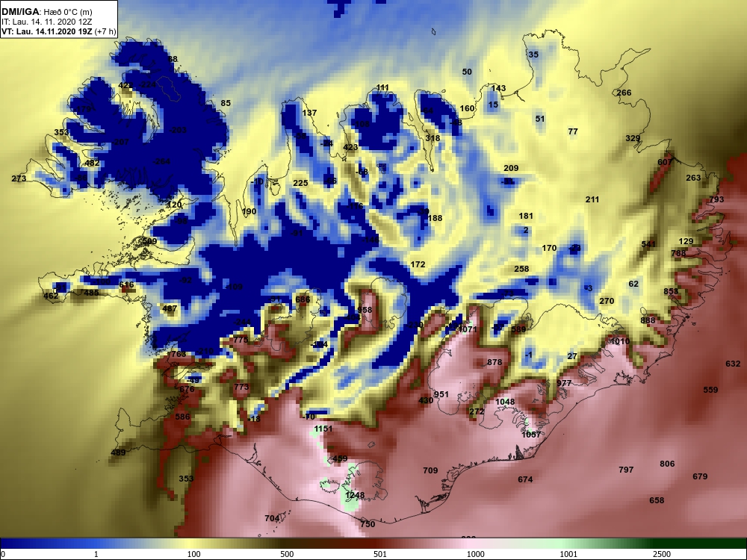Viewport: 747px width, 560px height.
Task: Click the map value '211'
Action: 592,199
